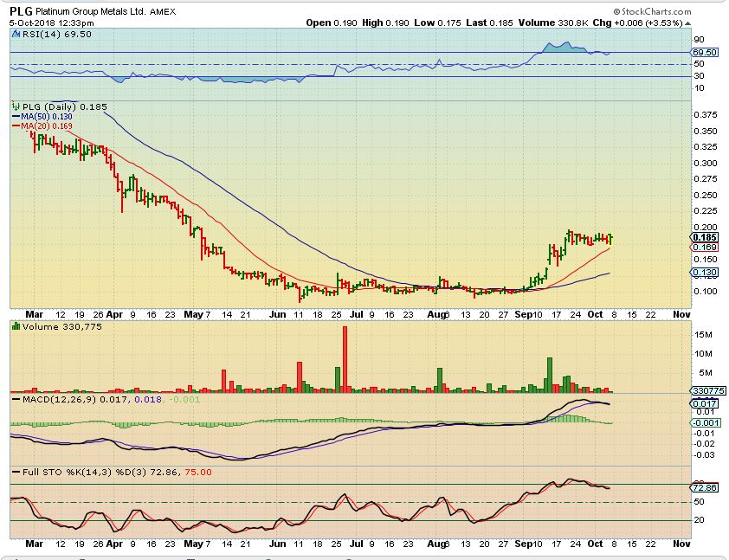Image resolution: width=729 pixels, height=560 pixels.
Task: Click the 5-Oct-2018 12:33pm timestamp
Action: [52, 23]
